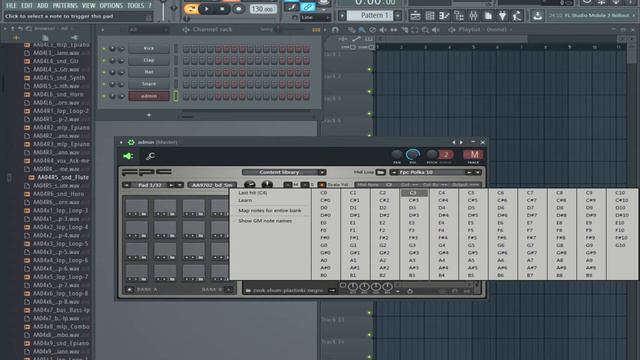
Task: Open the Pattern 1 selector
Action: coord(370,16)
